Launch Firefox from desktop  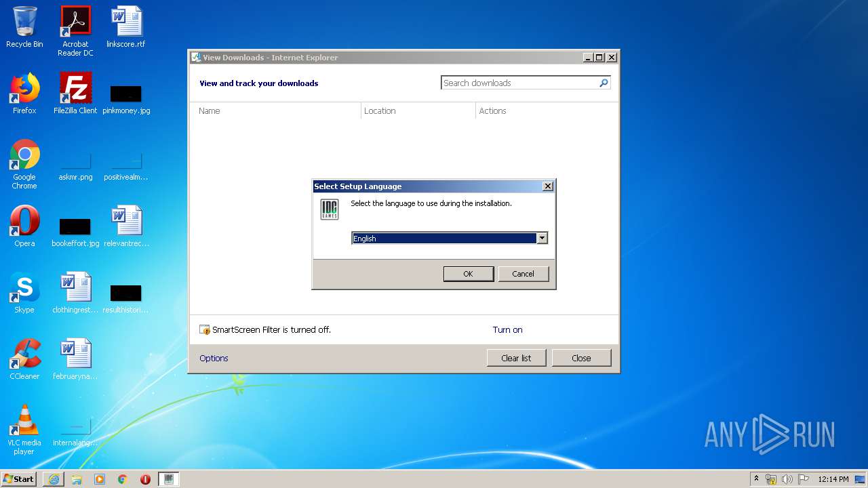[24, 94]
